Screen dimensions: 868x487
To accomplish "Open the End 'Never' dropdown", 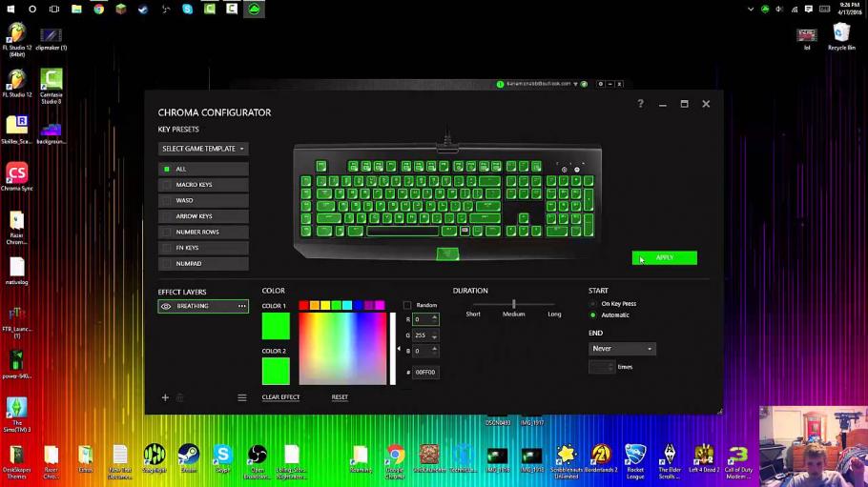I will 622,349.
